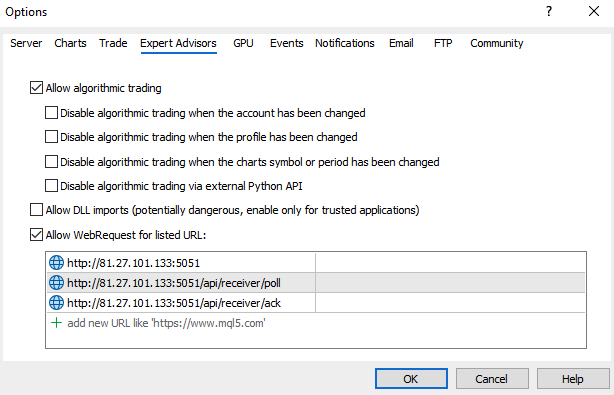The height and width of the screenshot is (395, 614).
Task: Go to the Trade tab
Action: [113, 43]
